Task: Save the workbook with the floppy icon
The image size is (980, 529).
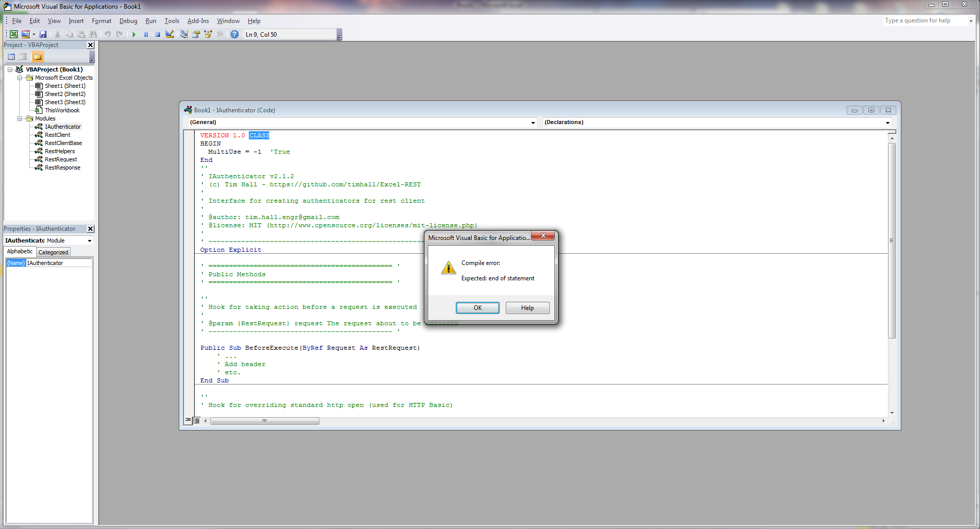Action: pos(43,34)
